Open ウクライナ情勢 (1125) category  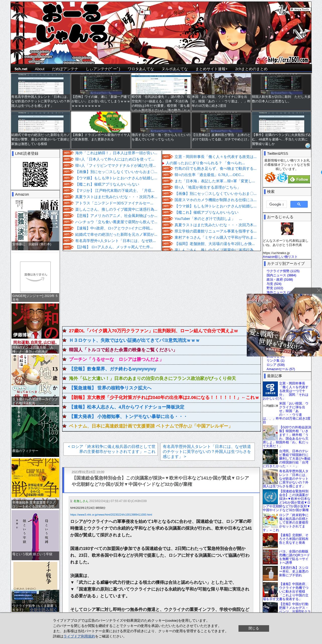click(x=283, y=271)
